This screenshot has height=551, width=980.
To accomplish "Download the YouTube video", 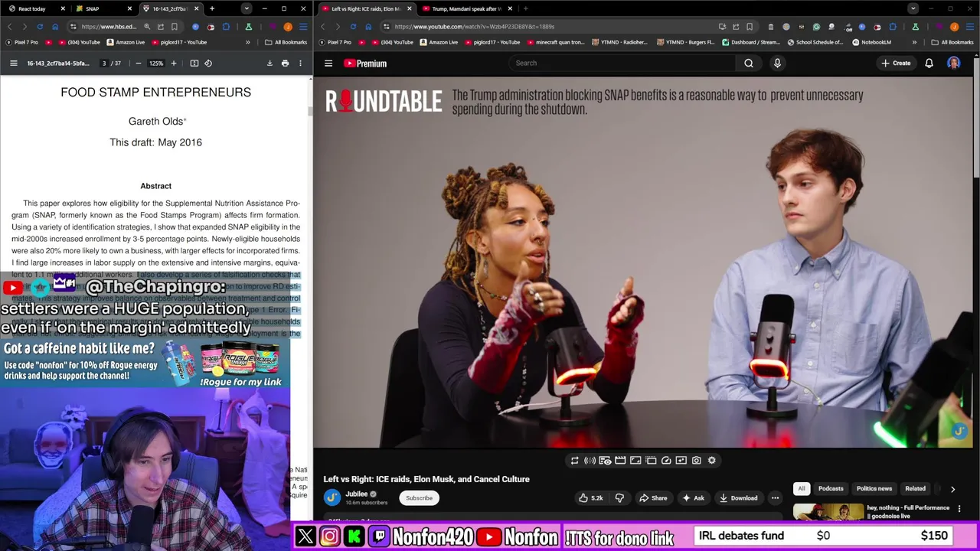I will [x=739, y=497].
